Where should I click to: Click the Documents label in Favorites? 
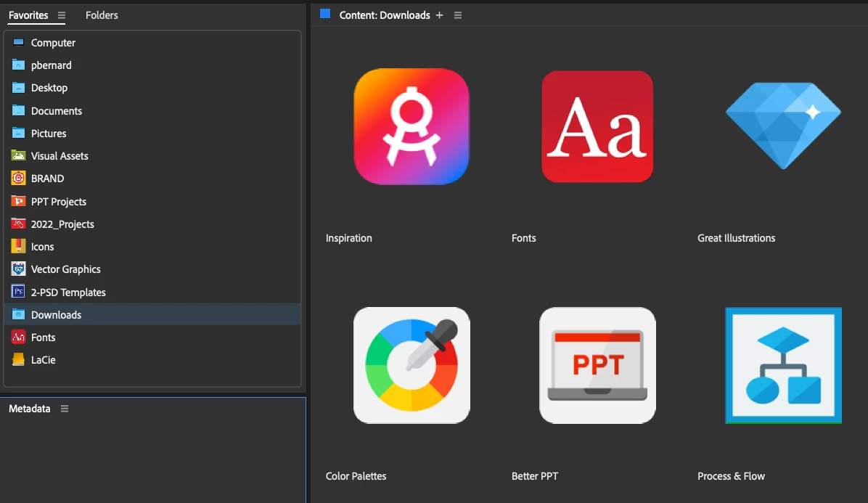pyautogui.click(x=57, y=110)
